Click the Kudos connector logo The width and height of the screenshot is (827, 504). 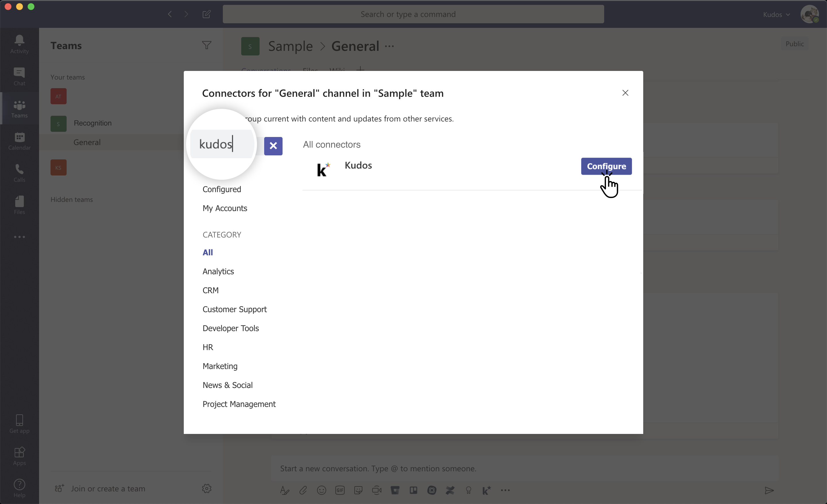[x=323, y=169]
